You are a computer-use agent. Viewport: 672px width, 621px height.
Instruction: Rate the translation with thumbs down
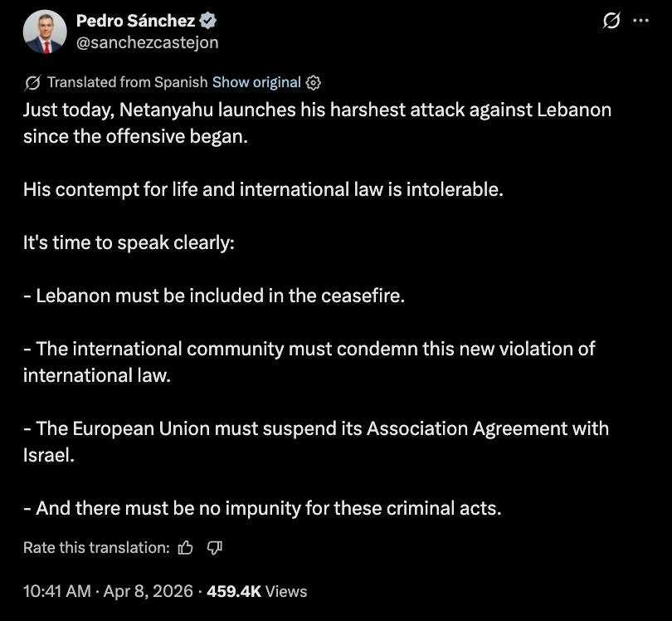[x=214, y=547]
